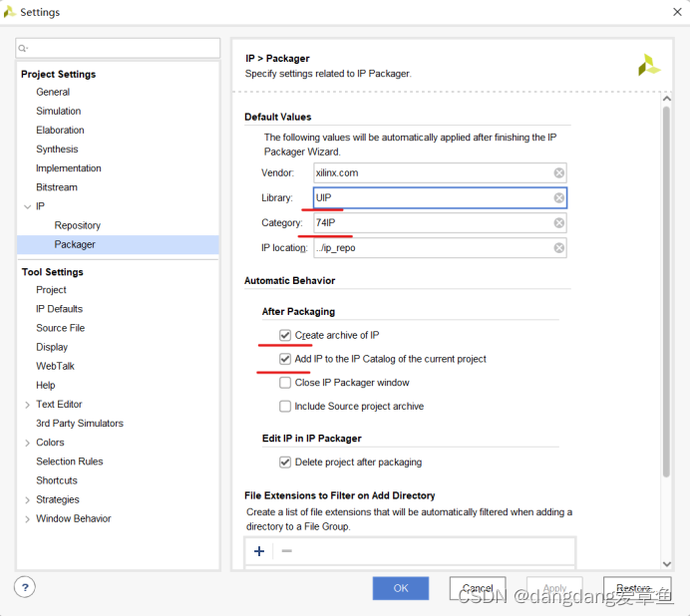This screenshot has height=616, width=690.
Task: Open Project under Tool Settings
Action: click(x=51, y=290)
